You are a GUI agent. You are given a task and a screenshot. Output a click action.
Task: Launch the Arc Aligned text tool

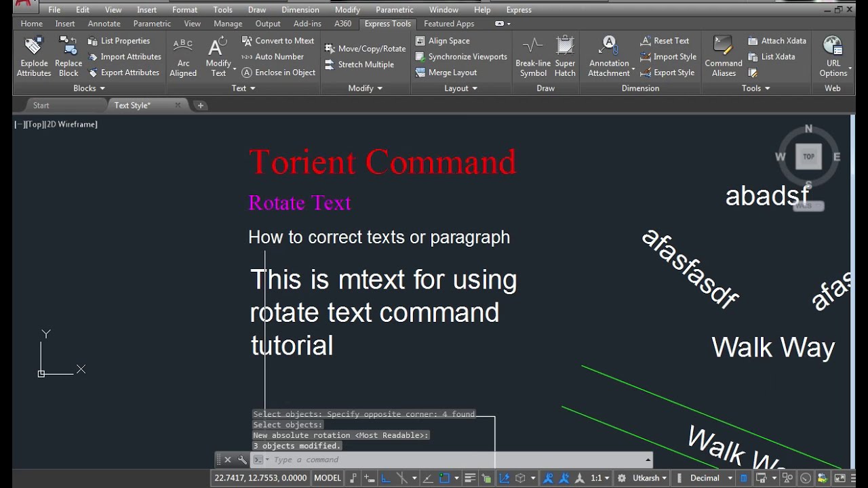click(x=183, y=57)
